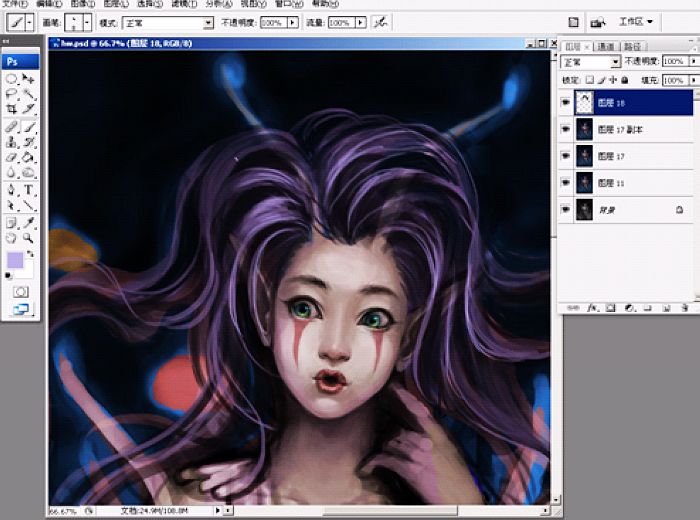This screenshot has height=520, width=700.
Task: Select the Clone Stamp tool
Action: click(x=11, y=142)
